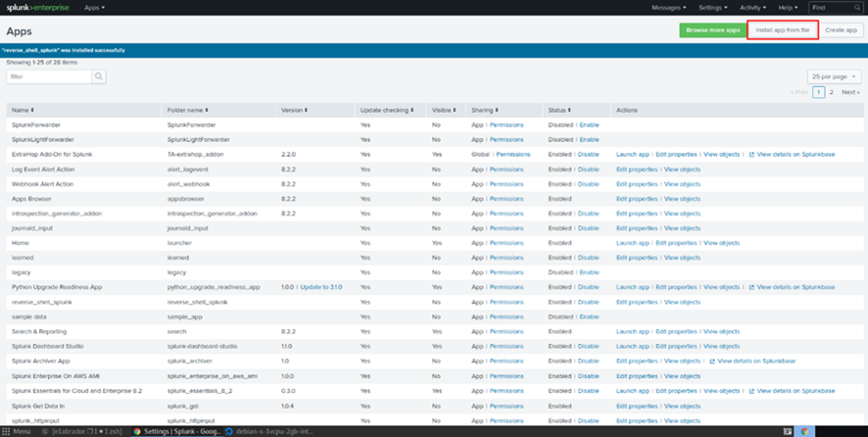Open Permissions for Splunk Get Data In
Screen dimensions: 868x437
[x=506, y=406]
